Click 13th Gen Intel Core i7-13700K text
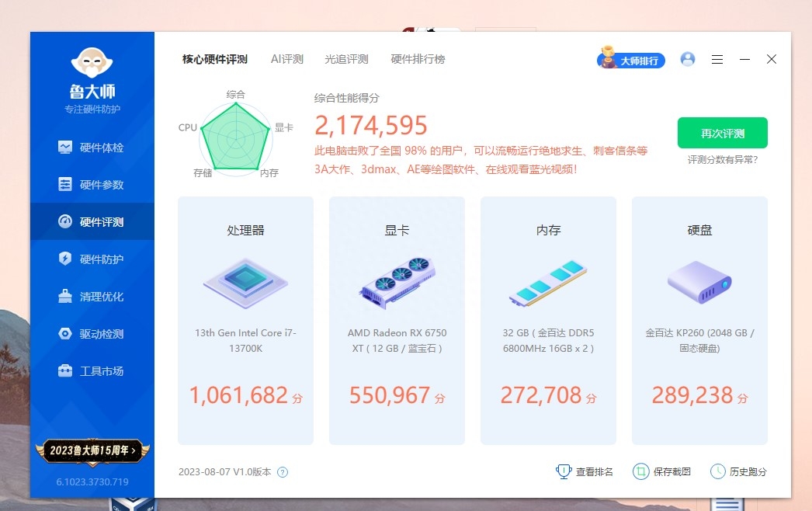This screenshot has height=511, width=812. coord(245,340)
